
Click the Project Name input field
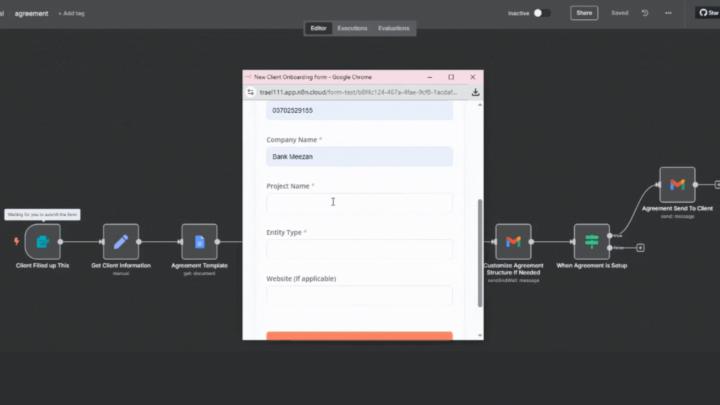[359, 202]
